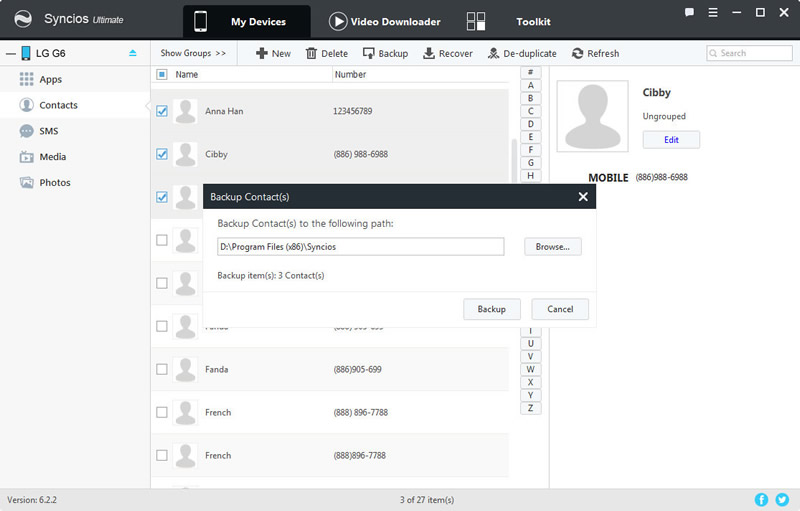Screen dimensions: 800x511
Task: Click the phone icon in My Devices
Action: 201,22
